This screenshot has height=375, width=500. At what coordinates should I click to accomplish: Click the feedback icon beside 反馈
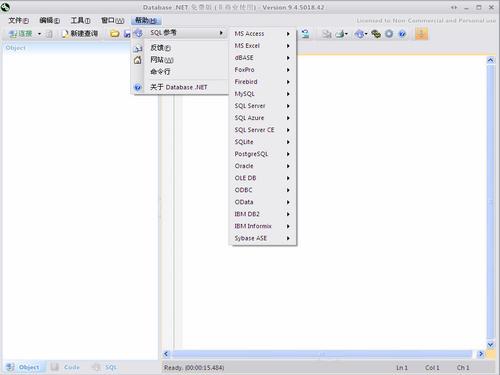(138, 48)
